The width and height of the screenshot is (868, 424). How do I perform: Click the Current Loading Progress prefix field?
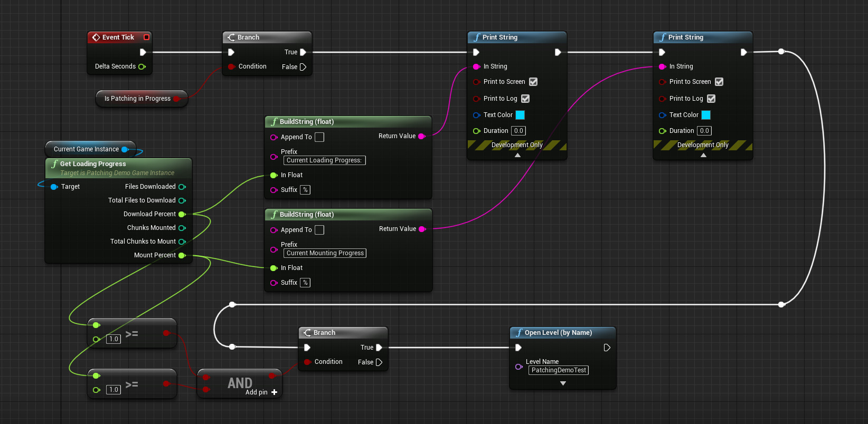pos(324,160)
